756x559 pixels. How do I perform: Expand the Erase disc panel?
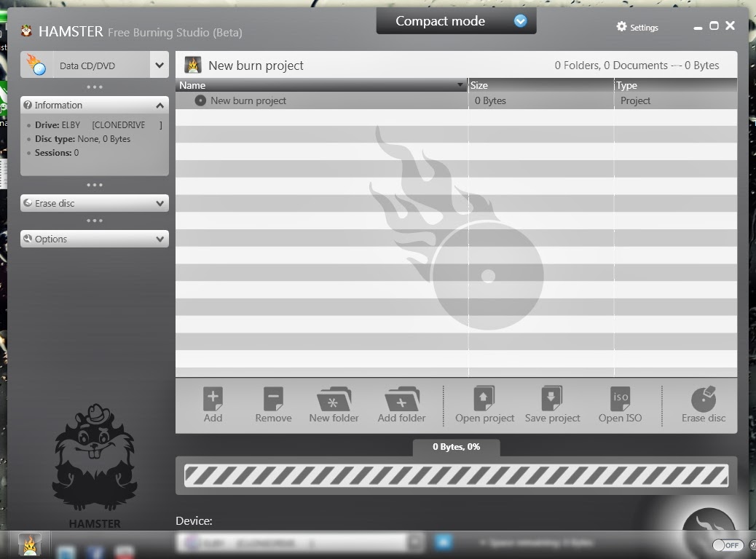pos(160,203)
